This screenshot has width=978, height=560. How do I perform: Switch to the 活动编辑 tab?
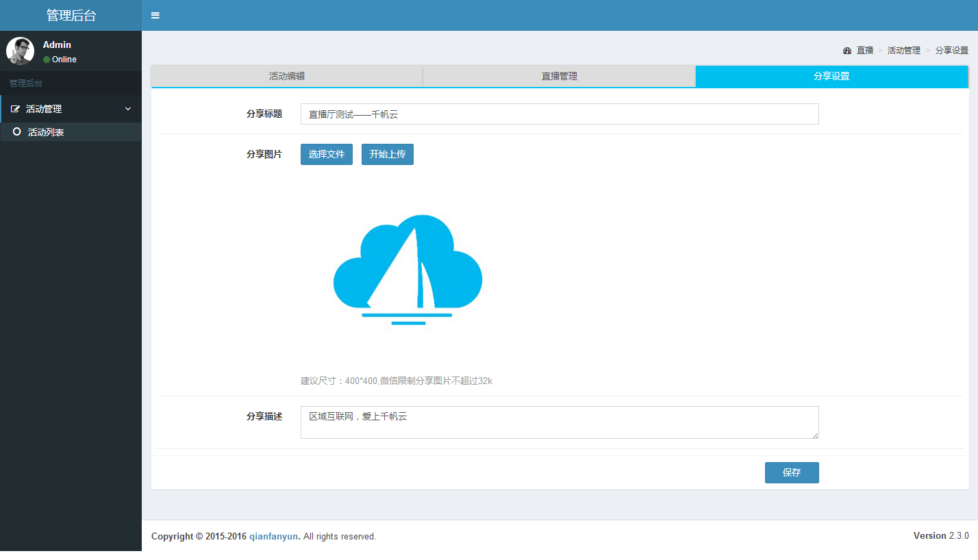[x=287, y=77]
